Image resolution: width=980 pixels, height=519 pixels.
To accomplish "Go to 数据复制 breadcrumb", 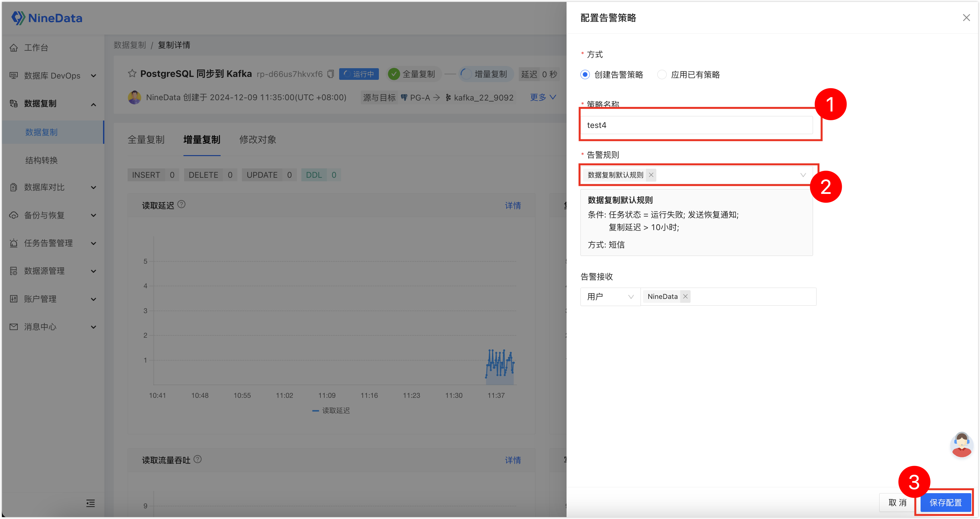I will [130, 45].
